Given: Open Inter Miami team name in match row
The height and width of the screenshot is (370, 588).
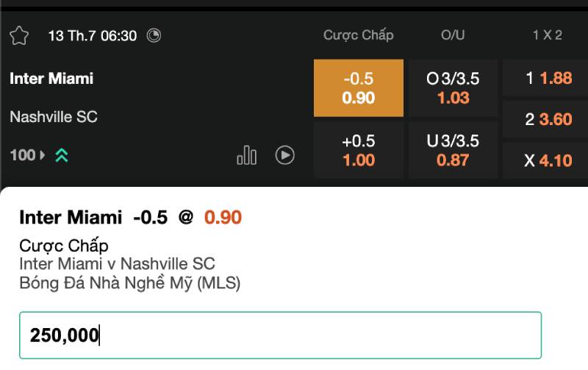Looking at the screenshot, I should [x=51, y=79].
